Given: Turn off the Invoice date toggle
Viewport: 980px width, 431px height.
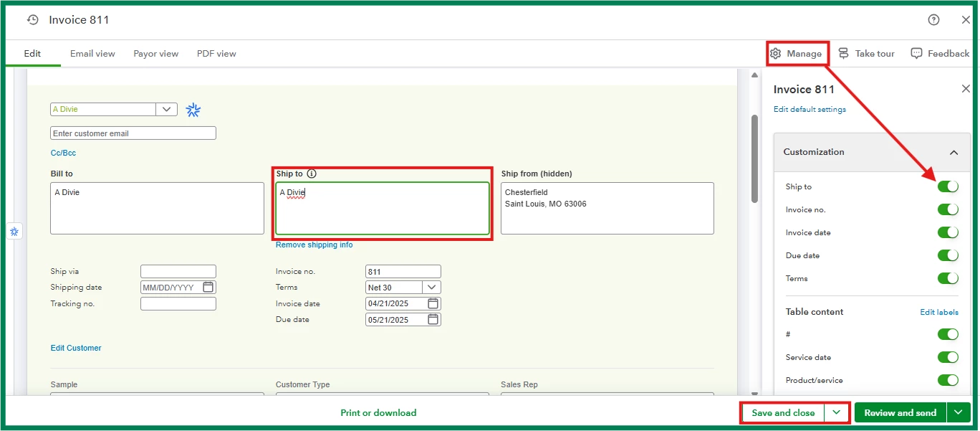Looking at the screenshot, I should 948,232.
